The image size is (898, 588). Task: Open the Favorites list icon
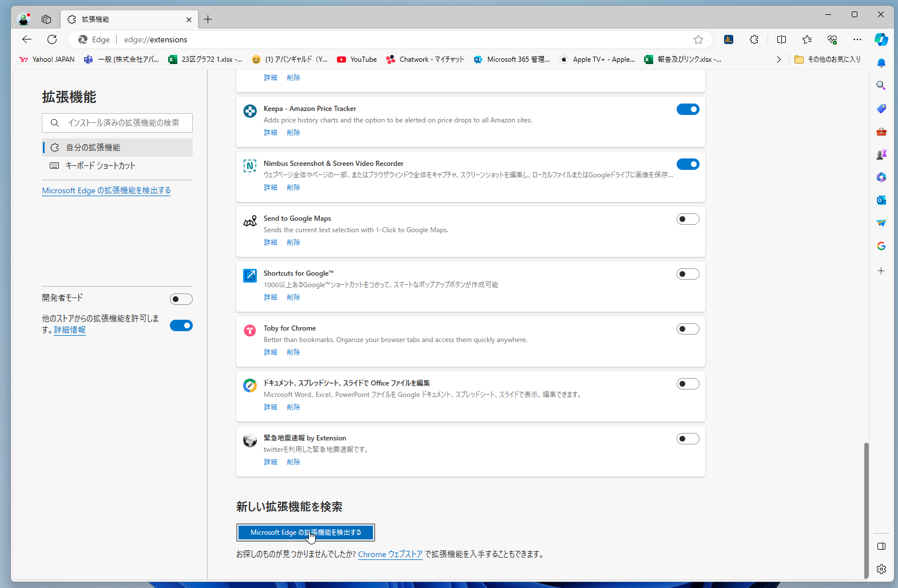pos(807,39)
